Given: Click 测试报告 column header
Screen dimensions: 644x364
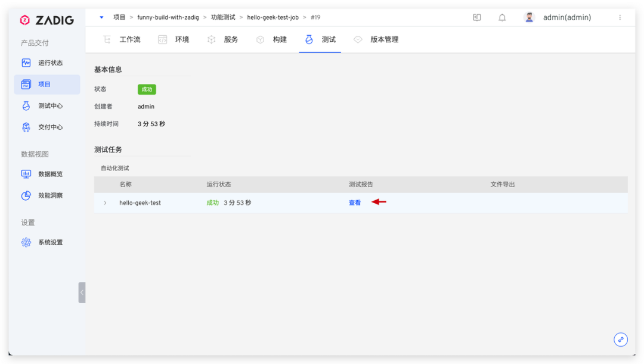Looking at the screenshot, I should coord(361,184).
